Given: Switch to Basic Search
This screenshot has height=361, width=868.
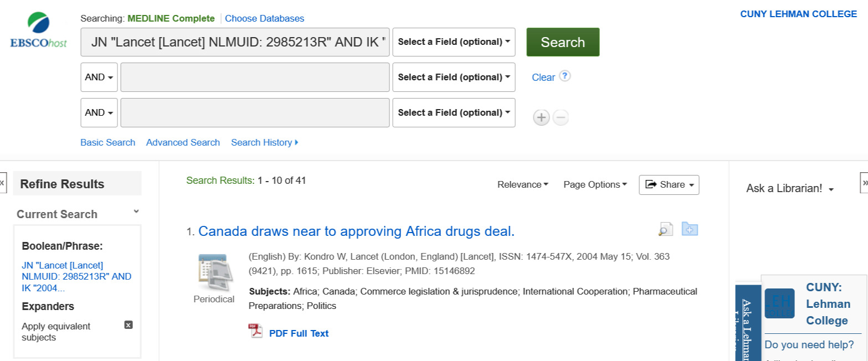Looking at the screenshot, I should pos(107,143).
